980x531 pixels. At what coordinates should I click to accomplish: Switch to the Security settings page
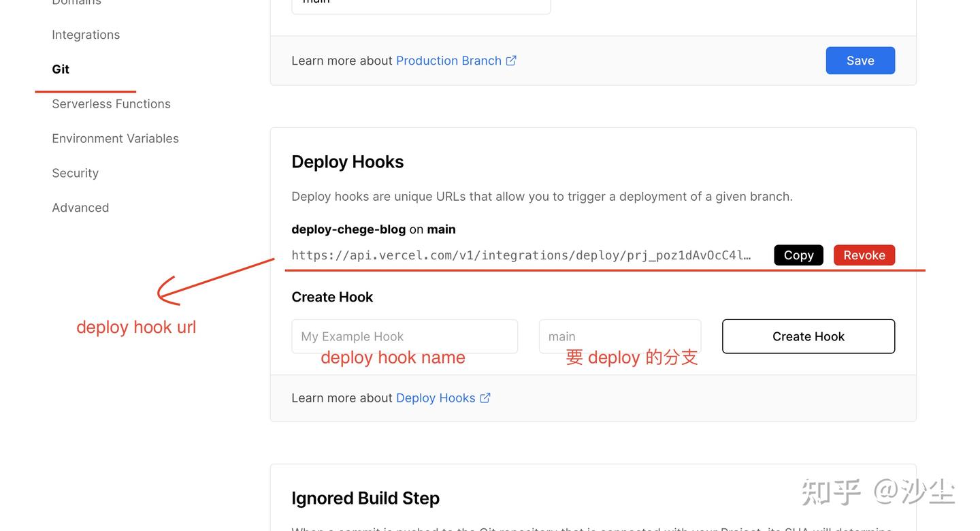(75, 174)
